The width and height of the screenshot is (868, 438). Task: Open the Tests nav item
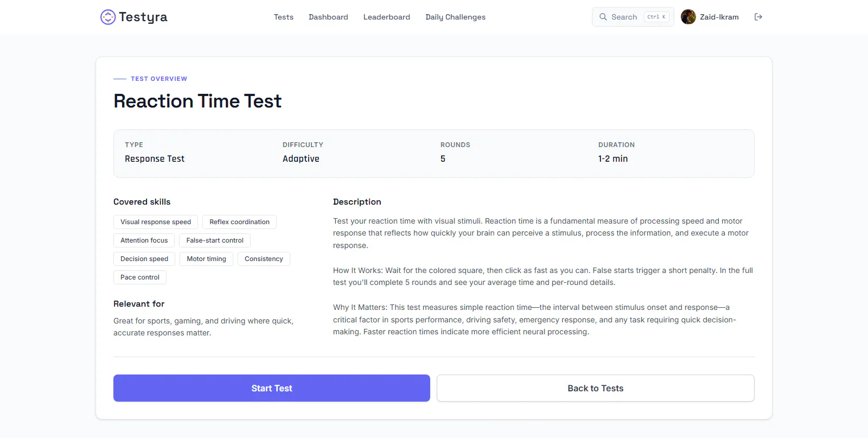pos(284,17)
